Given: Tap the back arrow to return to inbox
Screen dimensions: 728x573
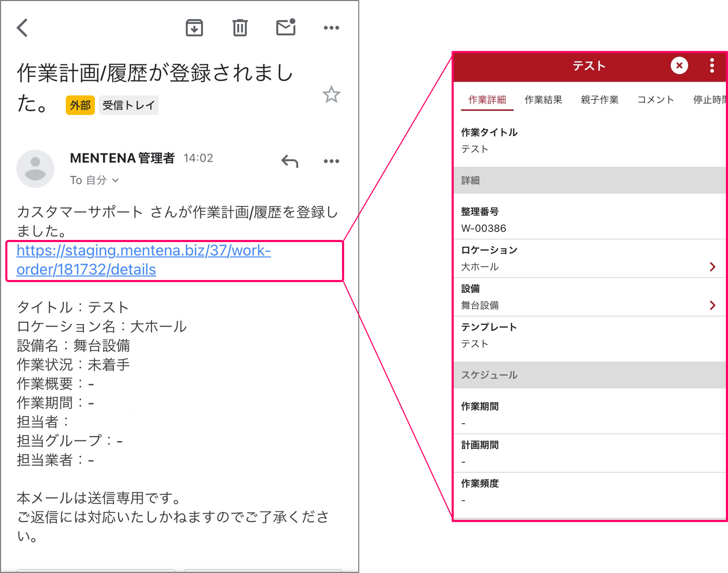Looking at the screenshot, I should 22,28.
